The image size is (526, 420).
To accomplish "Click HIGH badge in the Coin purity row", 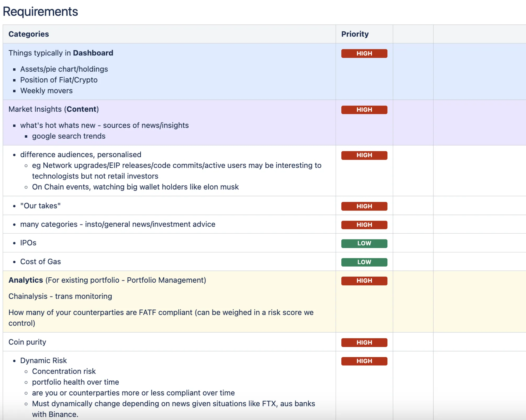I will [364, 342].
